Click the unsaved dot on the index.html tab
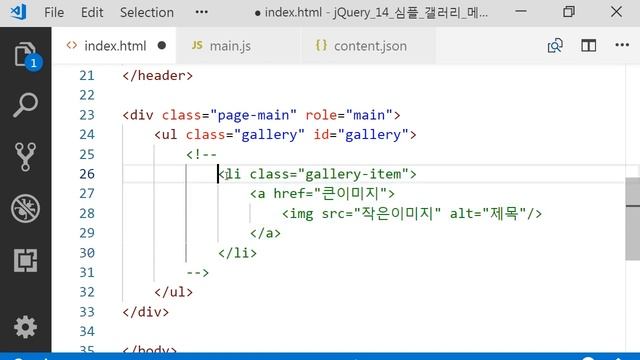Screen dimensions: 640x360 [x=162, y=45]
